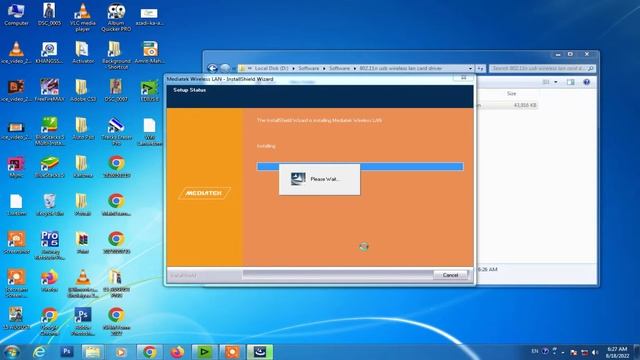Switch to Chrome on the taskbar
This screenshot has width=640, height=360.
pyautogui.click(x=149, y=352)
